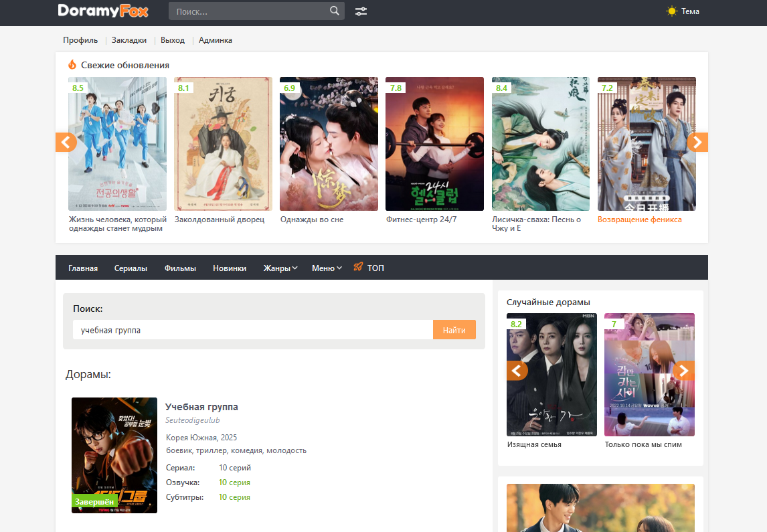This screenshot has width=767, height=532.
Task: Click the green 10 серия Озвучка value
Action: click(x=234, y=482)
